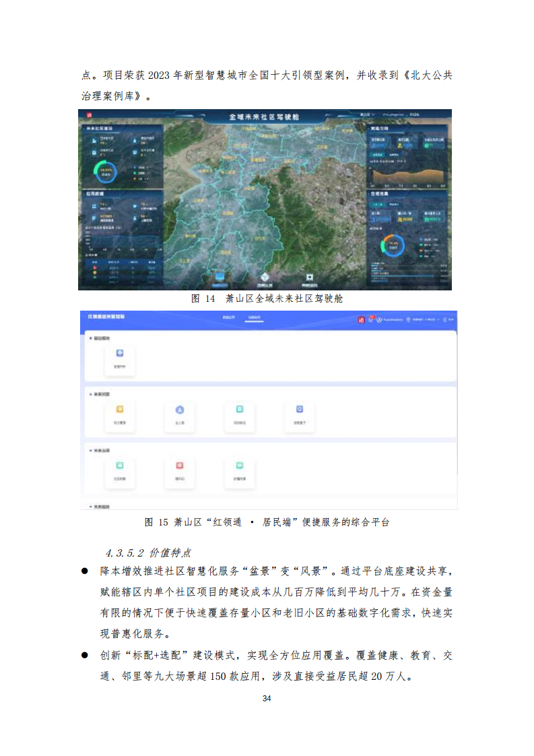
Task: Click the red square icon in platform header
Action: point(362,319)
